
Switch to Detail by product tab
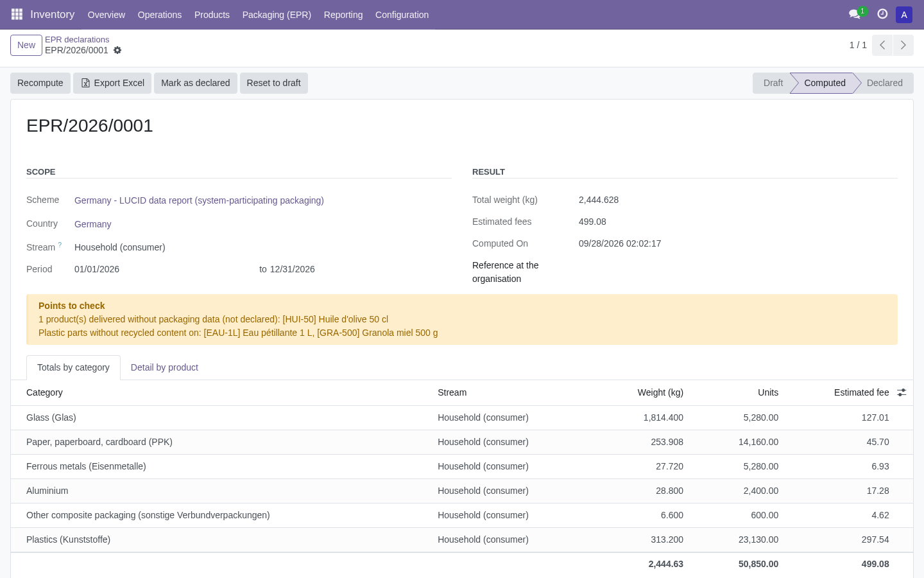coord(164,367)
